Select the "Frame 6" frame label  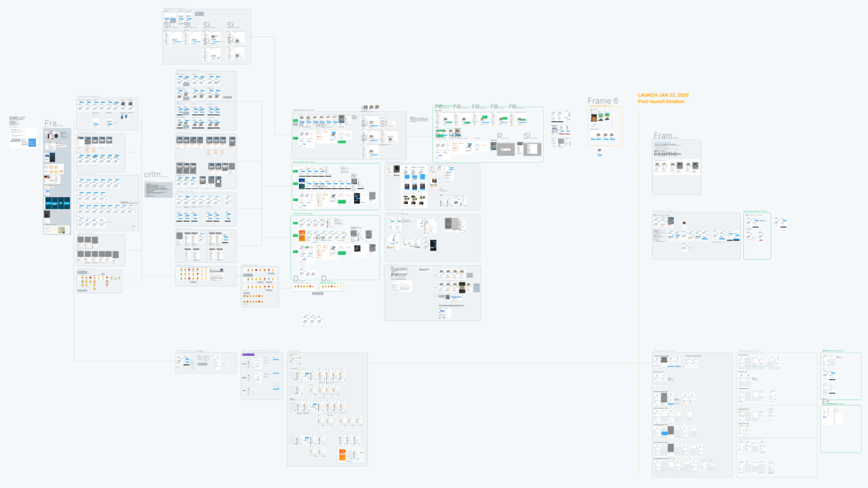(x=603, y=101)
